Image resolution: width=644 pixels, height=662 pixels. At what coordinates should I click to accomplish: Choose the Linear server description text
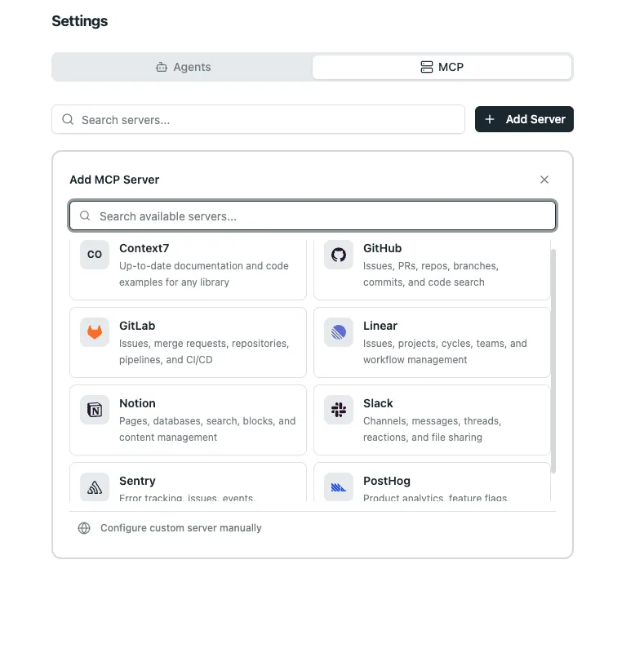445,352
